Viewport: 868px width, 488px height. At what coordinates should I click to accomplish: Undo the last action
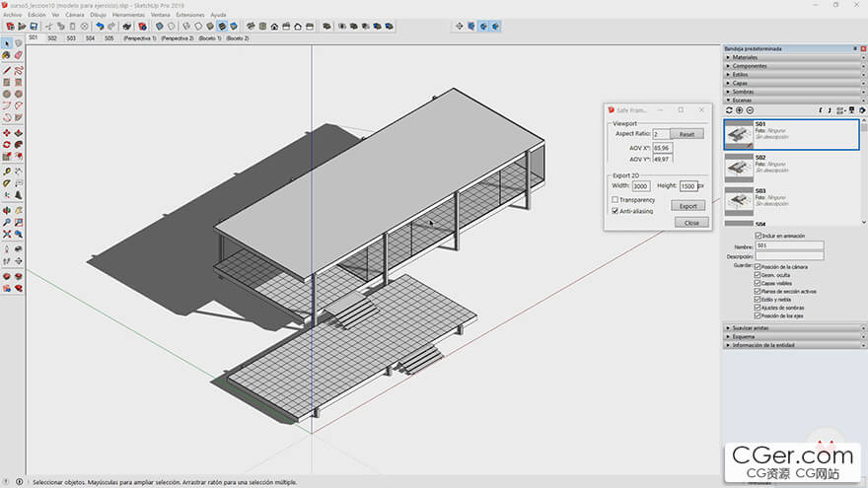pos(100,26)
